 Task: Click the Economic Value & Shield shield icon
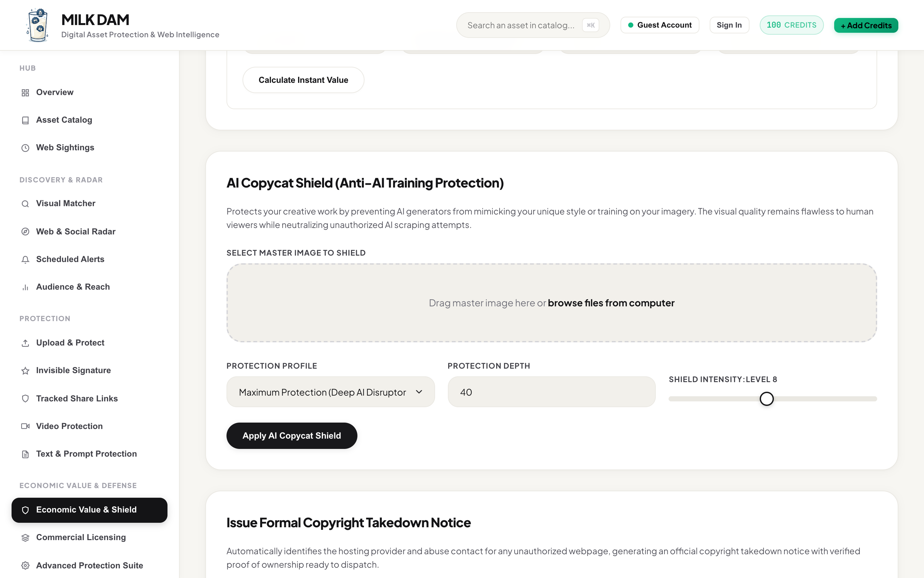pos(25,510)
